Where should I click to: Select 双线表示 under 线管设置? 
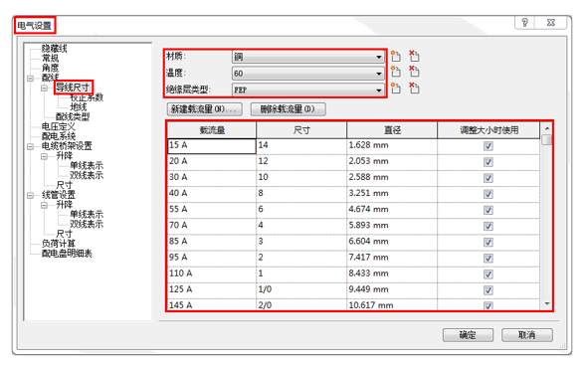coord(87,224)
